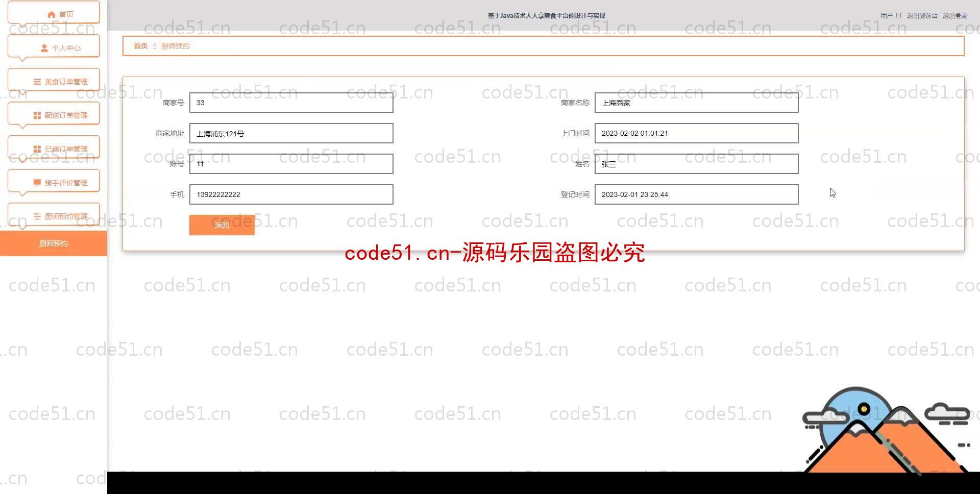
Task: Click the 登记时间 label
Action: coord(575,194)
